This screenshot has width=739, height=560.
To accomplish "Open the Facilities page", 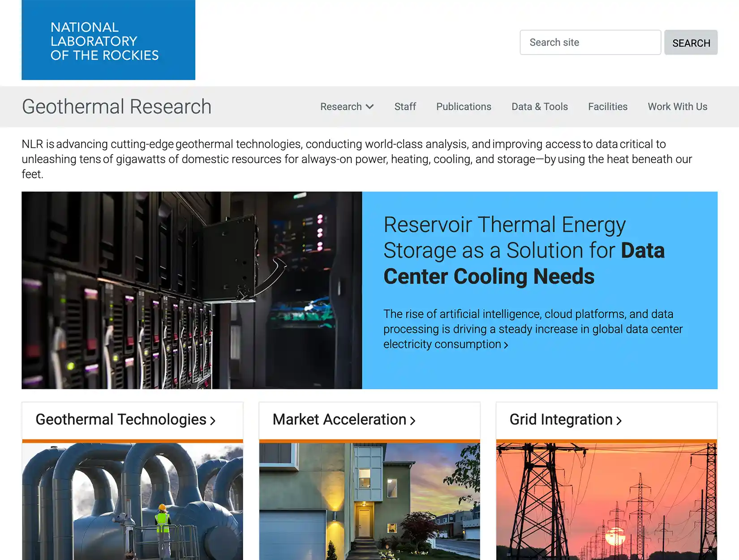I will [x=607, y=107].
